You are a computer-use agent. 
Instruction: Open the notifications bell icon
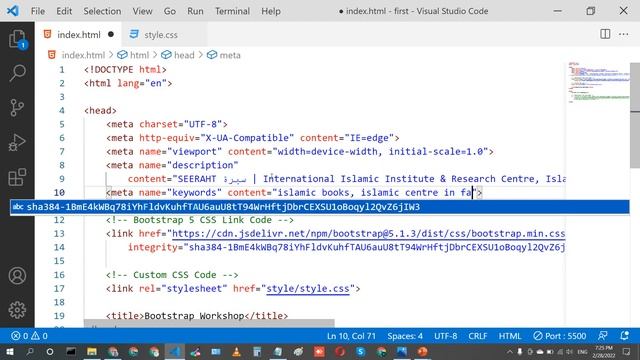pos(624,336)
